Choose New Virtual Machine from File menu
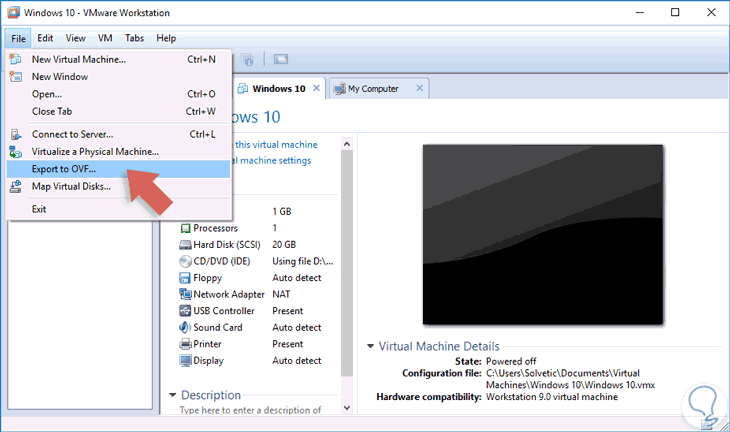This screenshot has height=432, width=730. click(118, 60)
